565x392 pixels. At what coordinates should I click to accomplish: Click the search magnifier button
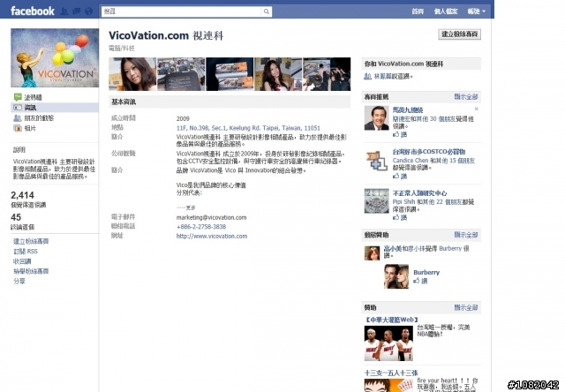click(267, 11)
